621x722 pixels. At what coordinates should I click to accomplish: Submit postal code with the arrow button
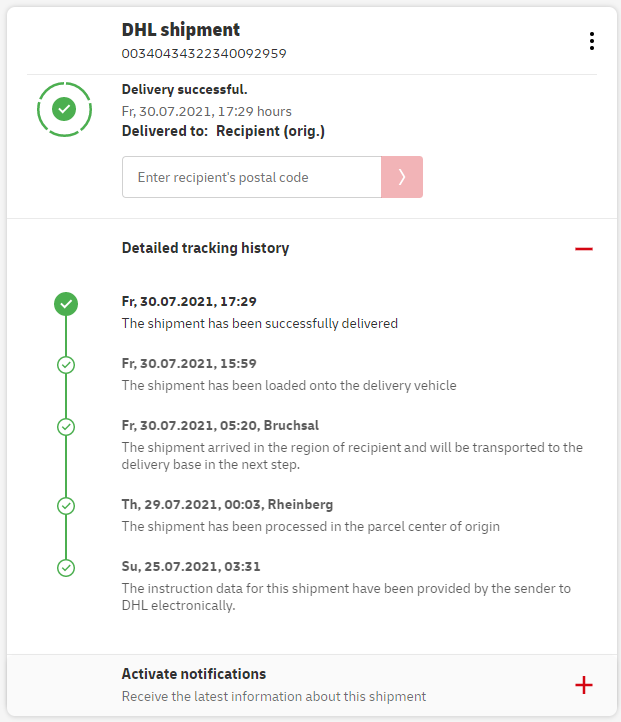tap(401, 177)
